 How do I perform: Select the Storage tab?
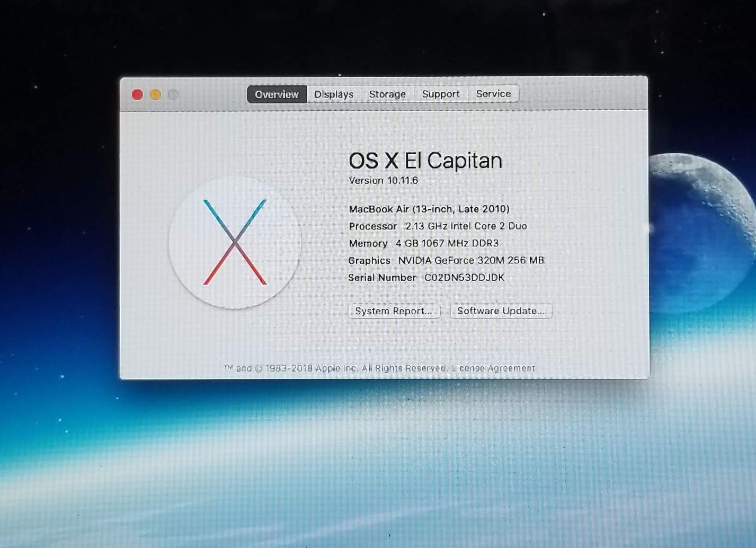tap(387, 94)
